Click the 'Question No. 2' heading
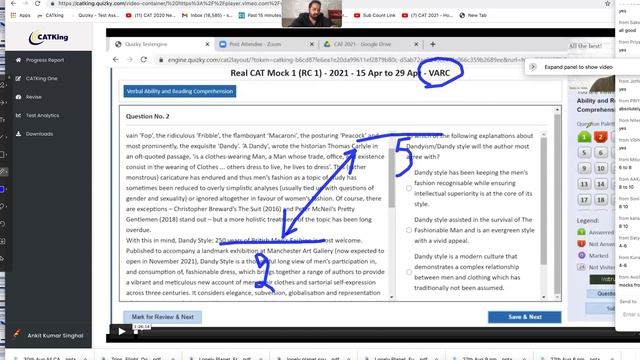This screenshot has height=360, width=640. tap(147, 116)
